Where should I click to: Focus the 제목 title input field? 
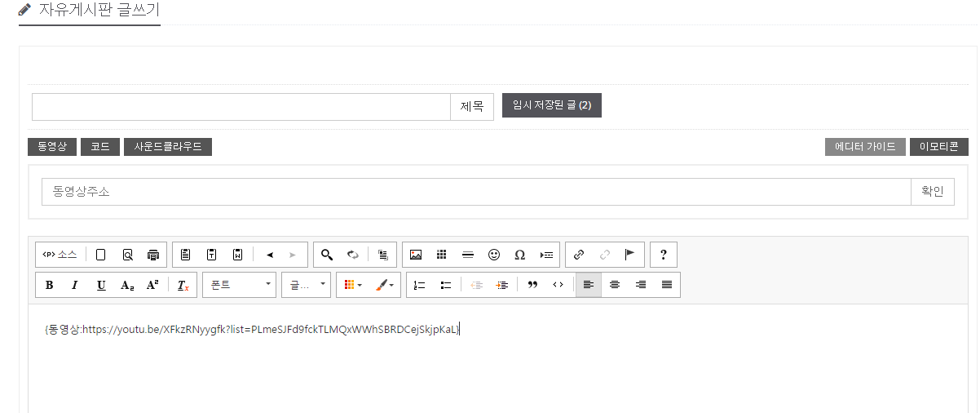241,107
